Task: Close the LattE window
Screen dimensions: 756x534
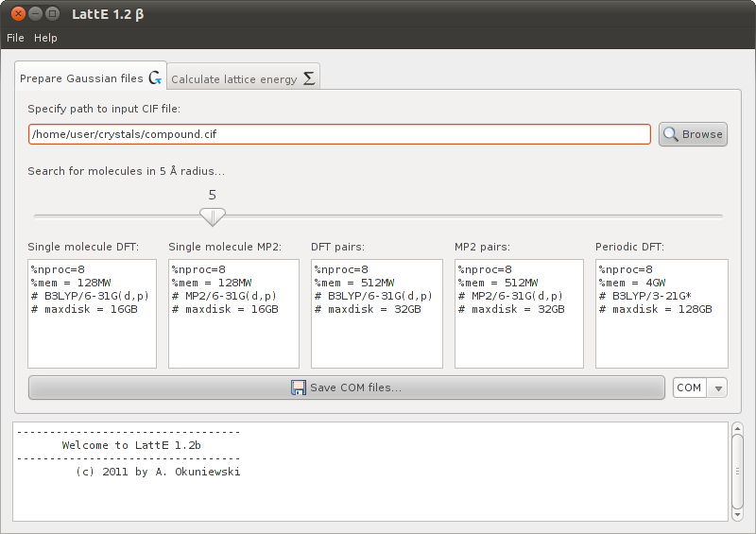Action: click(18, 13)
